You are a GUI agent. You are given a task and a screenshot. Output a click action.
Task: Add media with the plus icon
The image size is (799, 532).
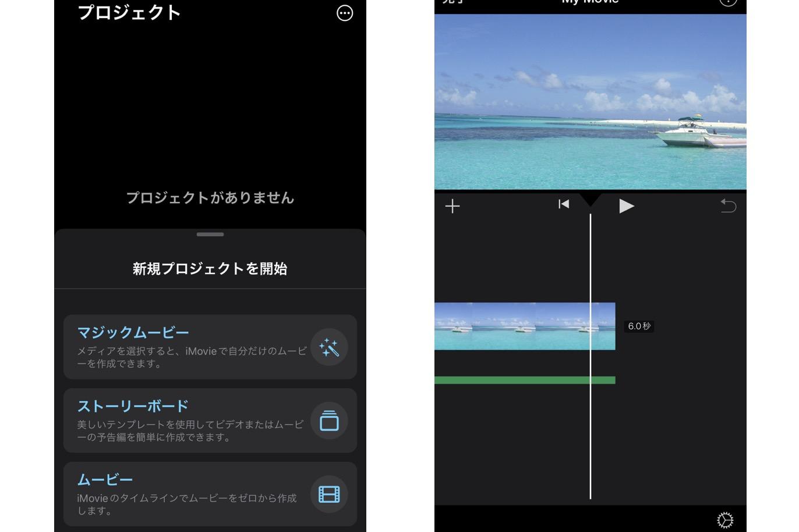[x=452, y=206]
